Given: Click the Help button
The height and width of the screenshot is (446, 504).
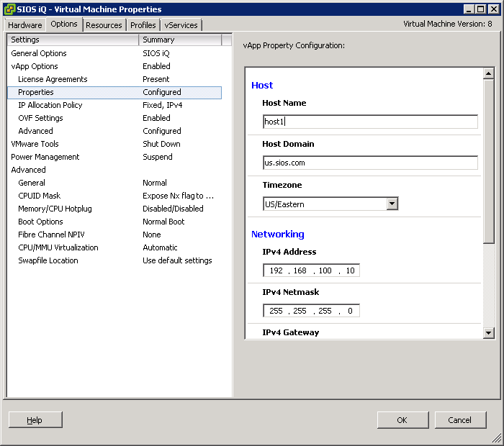Looking at the screenshot, I should coord(35,420).
